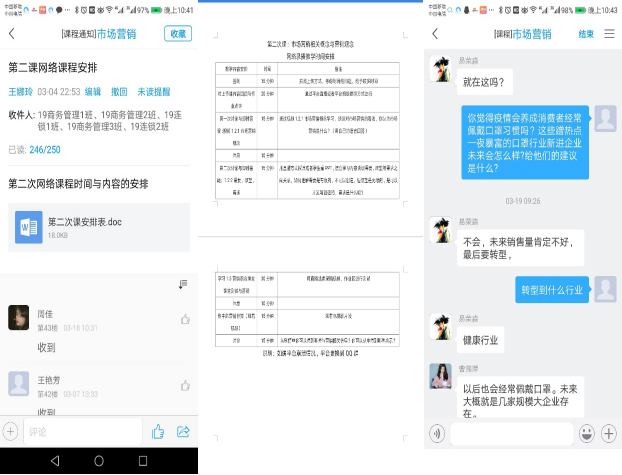Tap the back arrow in course notice header

click(12, 33)
